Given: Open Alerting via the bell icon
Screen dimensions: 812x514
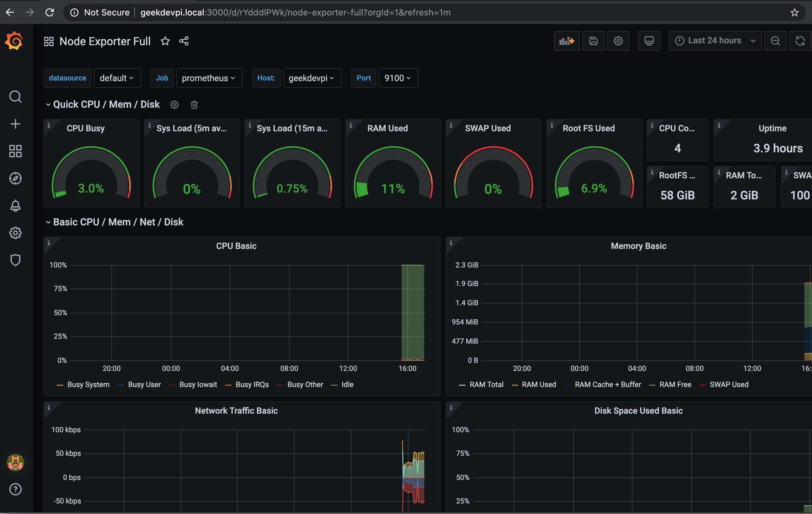Looking at the screenshot, I should click(x=15, y=206).
